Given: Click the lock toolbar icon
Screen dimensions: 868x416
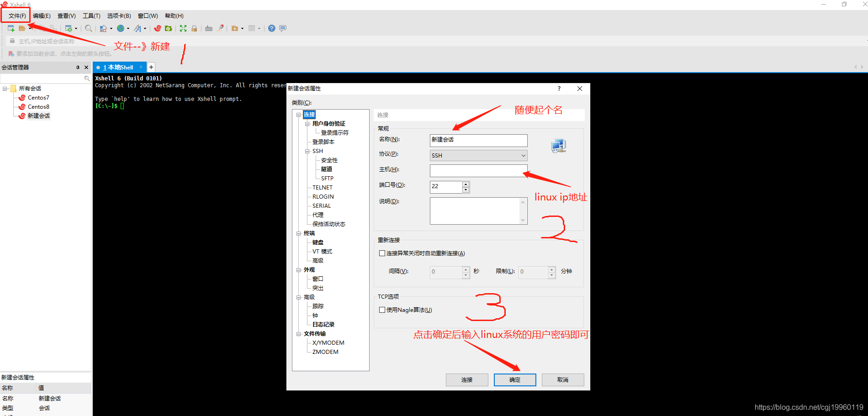Looking at the screenshot, I should coord(194,28).
